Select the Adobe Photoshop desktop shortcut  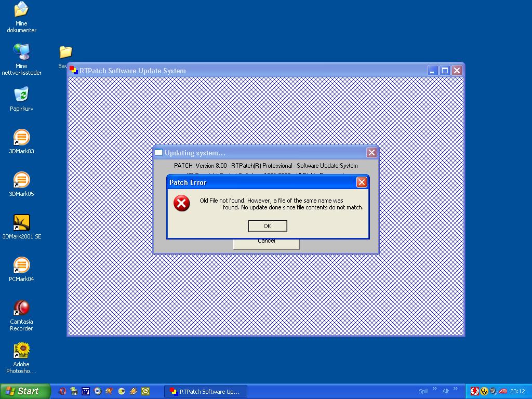pyautogui.click(x=21, y=358)
